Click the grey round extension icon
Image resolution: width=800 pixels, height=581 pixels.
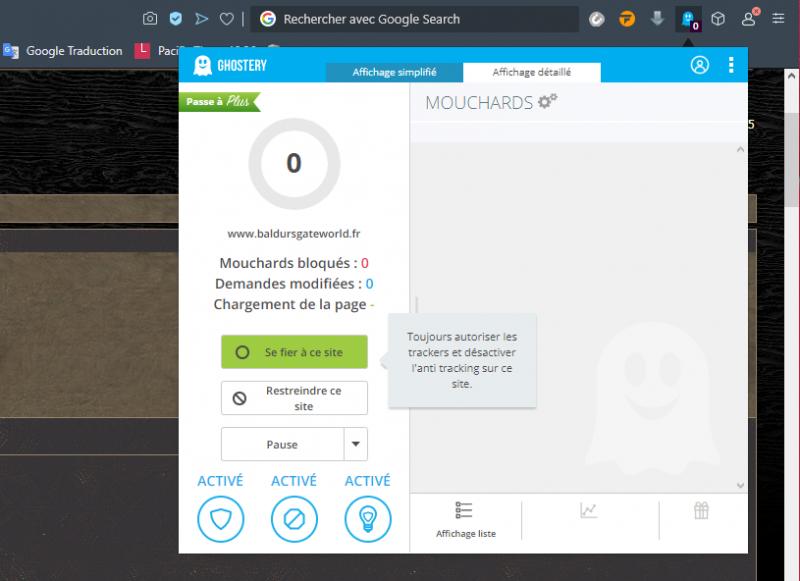tap(596, 19)
